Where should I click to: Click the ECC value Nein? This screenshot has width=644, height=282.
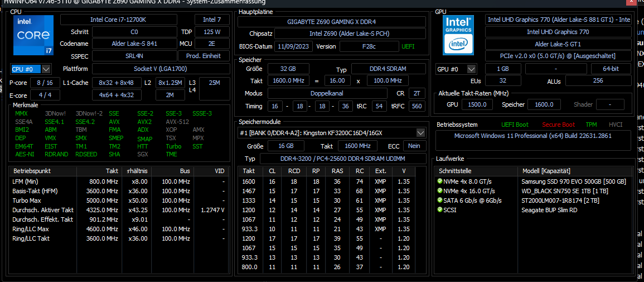click(x=414, y=146)
